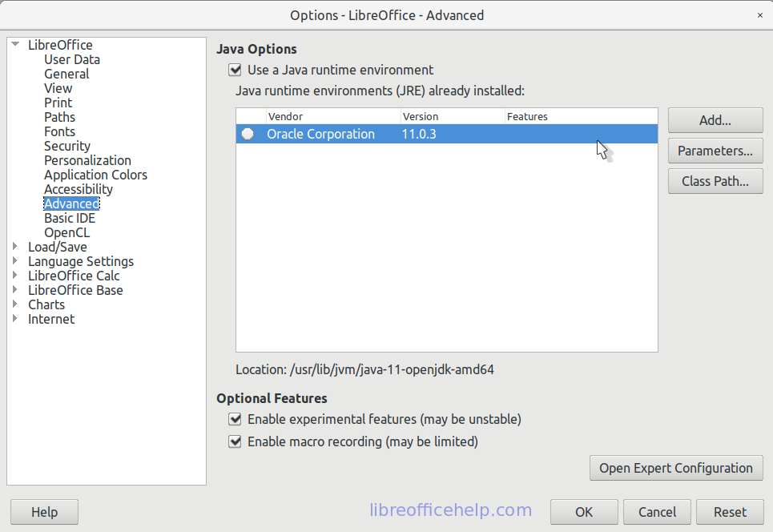Go to Application Colors settings
This screenshot has width=773, height=532.
pos(95,175)
